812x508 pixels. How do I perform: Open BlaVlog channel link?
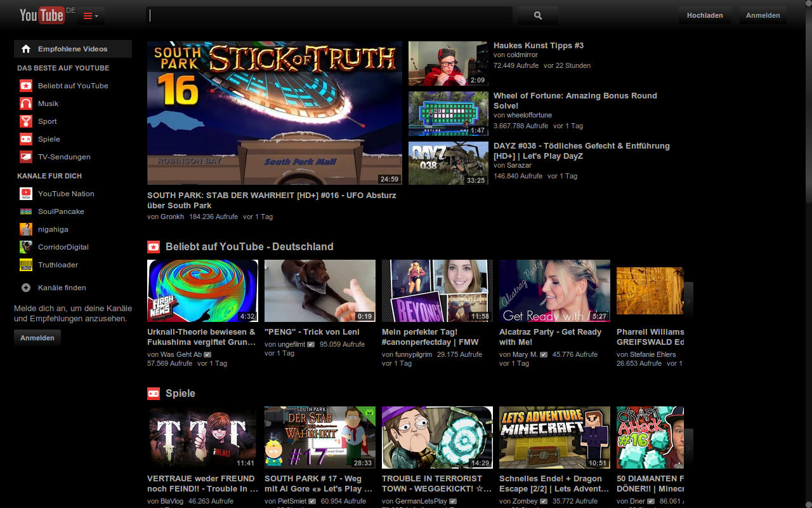click(x=171, y=501)
